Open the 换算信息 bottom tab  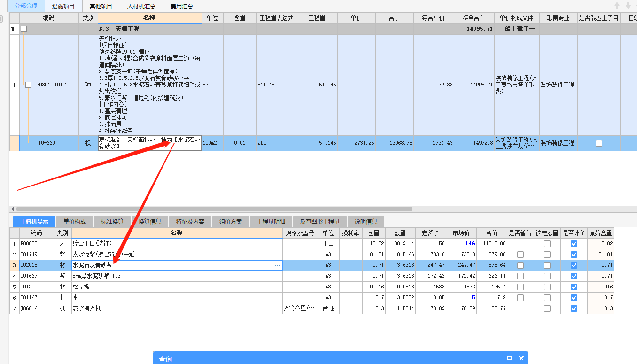point(150,221)
